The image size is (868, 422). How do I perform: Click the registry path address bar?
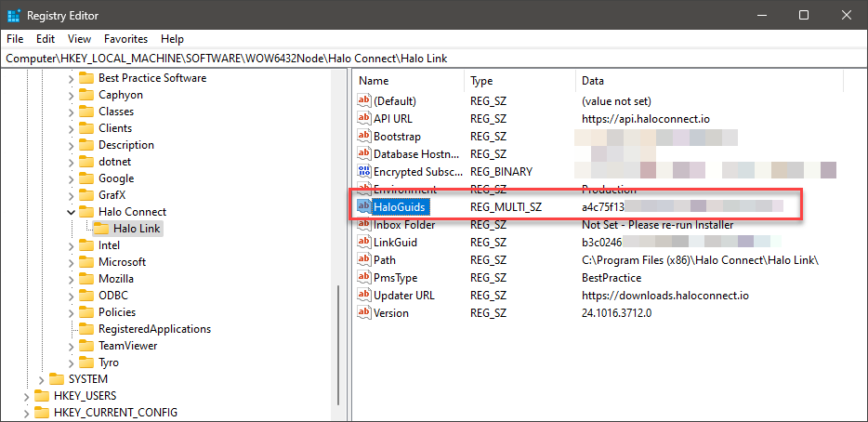434,59
